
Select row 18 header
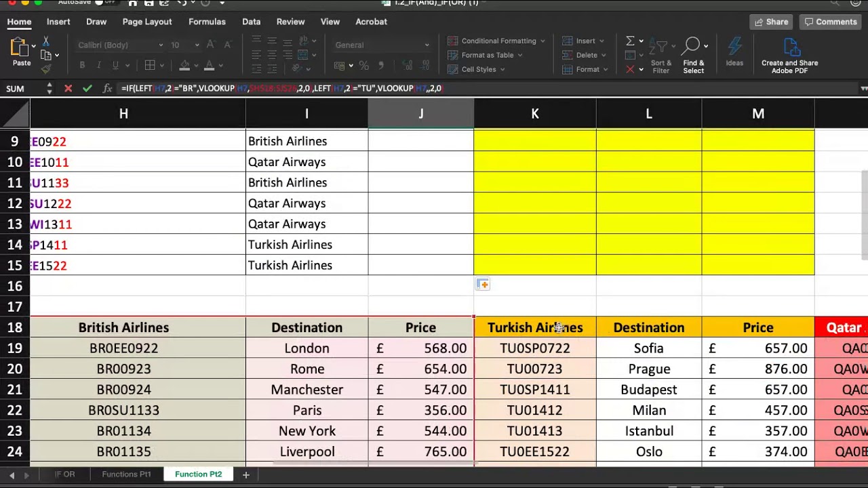coord(15,327)
